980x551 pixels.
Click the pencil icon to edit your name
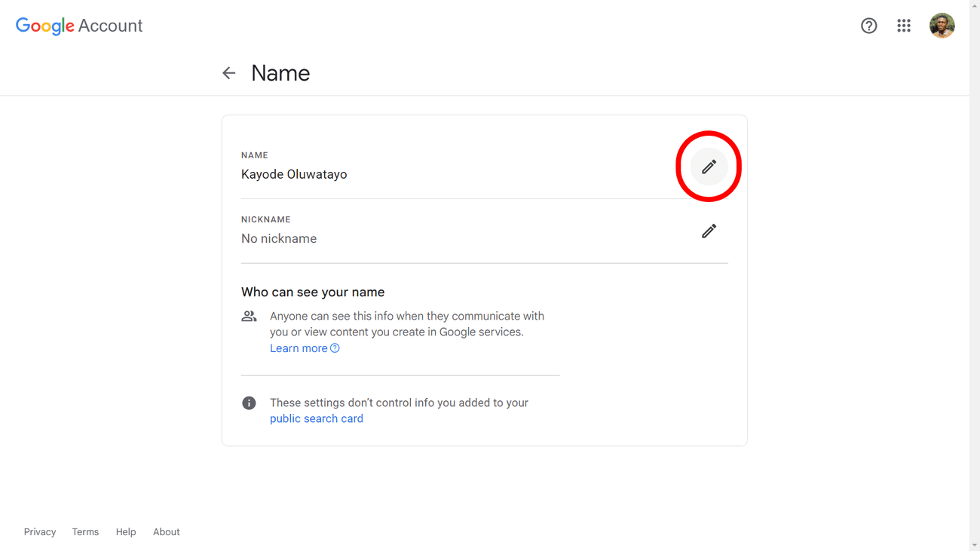pos(709,166)
